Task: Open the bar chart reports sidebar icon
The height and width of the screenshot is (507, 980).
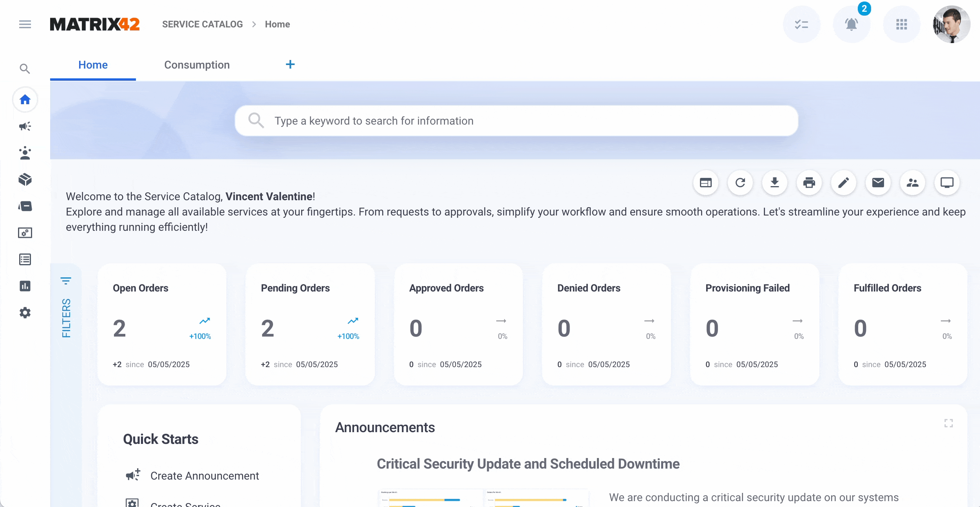Action: pos(25,286)
